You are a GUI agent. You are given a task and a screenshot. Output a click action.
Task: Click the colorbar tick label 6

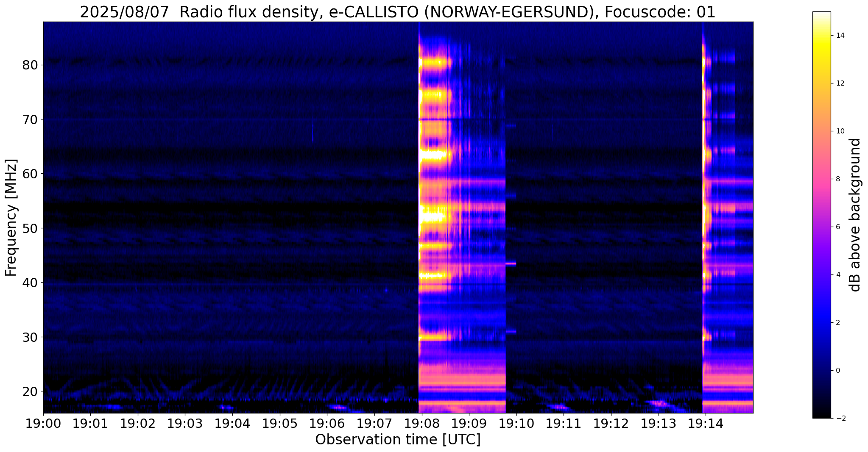coord(837,227)
